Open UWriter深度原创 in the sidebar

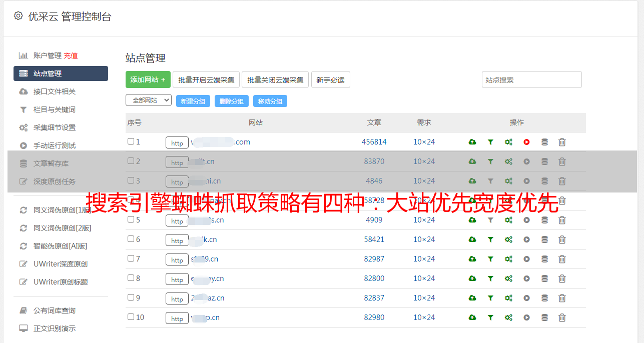61,264
